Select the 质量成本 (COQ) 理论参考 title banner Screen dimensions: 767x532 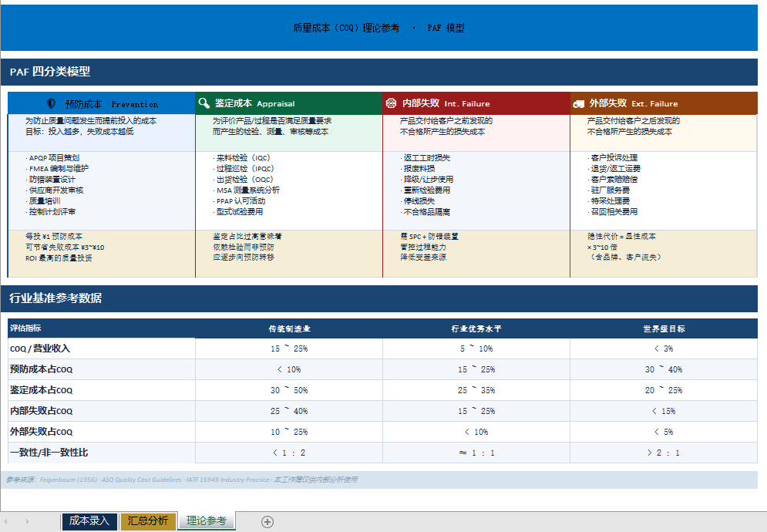[378, 28]
